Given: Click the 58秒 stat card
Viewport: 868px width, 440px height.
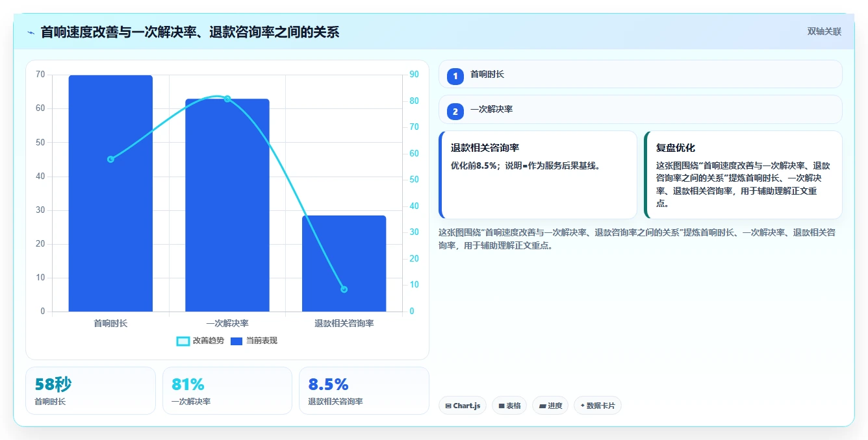Looking at the screenshot, I should coord(91,391).
